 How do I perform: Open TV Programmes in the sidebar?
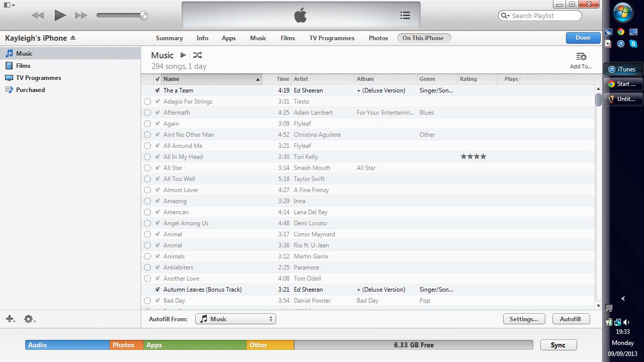click(70, 78)
